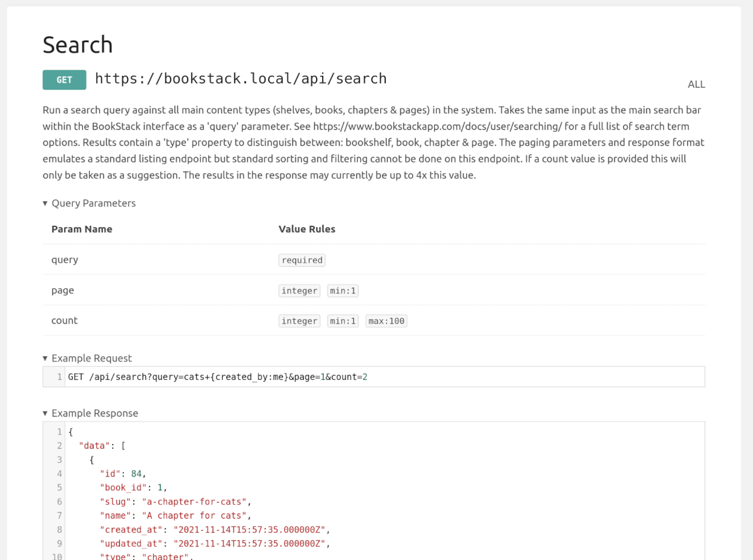Collapse the Example Response section
Screen dimensions: 753x560
tap(90, 413)
